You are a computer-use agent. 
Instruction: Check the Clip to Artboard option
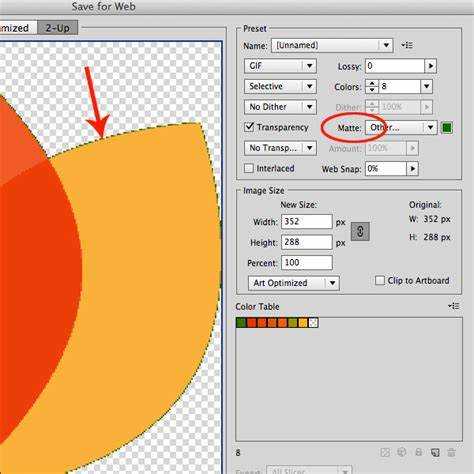click(x=380, y=280)
